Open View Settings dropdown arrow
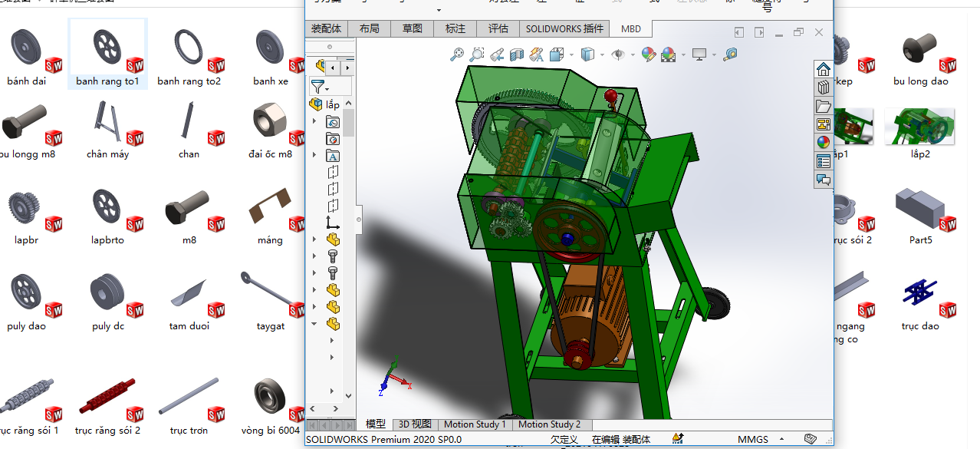 pos(713,55)
